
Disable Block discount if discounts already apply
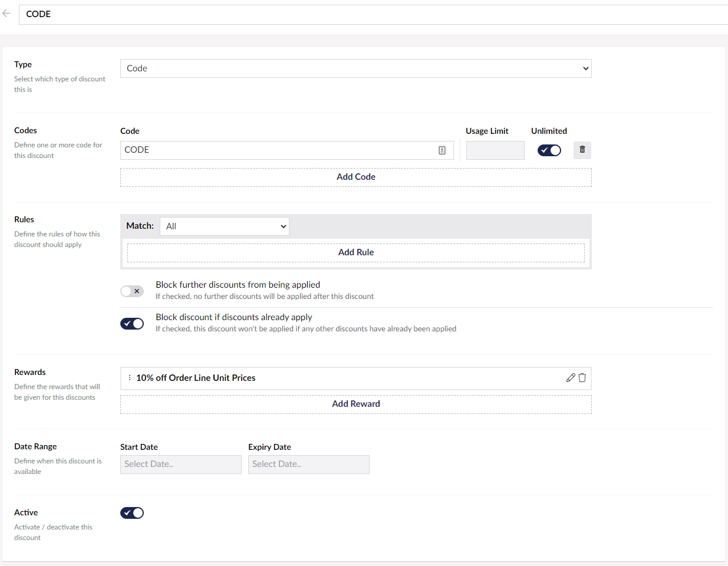tap(132, 324)
